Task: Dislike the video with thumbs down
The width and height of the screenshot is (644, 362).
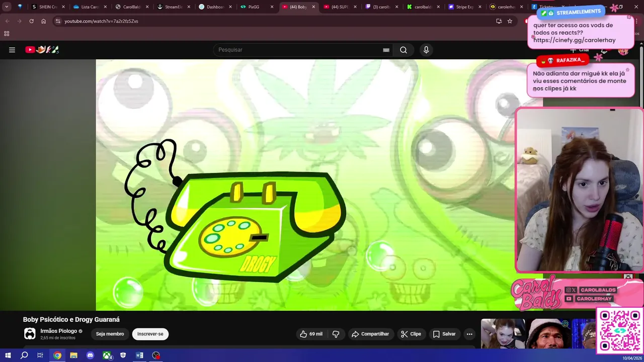Action: tap(336, 334)
